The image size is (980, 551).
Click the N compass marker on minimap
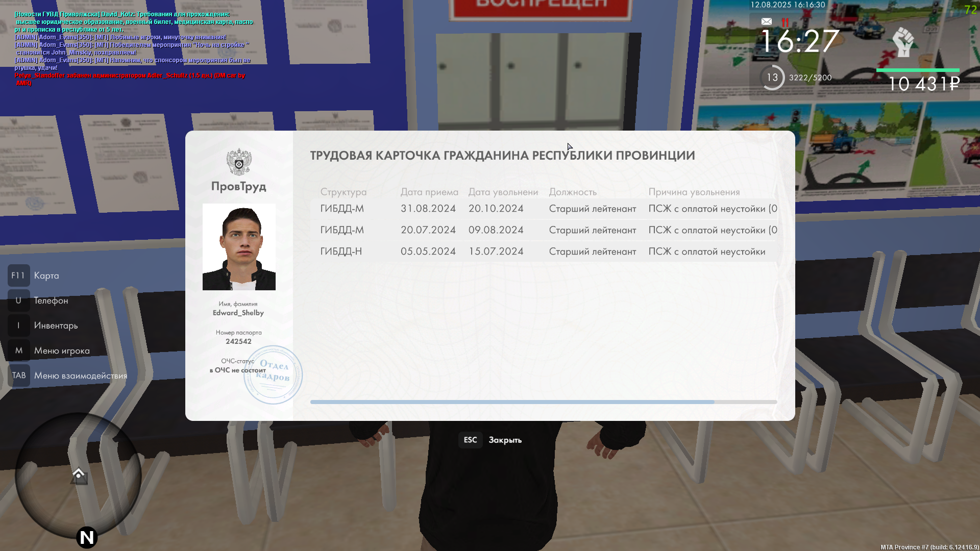pos(87,537)
